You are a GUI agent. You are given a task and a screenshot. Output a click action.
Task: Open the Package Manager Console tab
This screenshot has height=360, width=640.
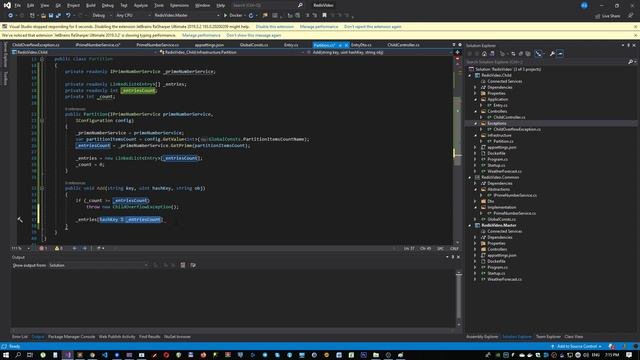pos(71,337)
